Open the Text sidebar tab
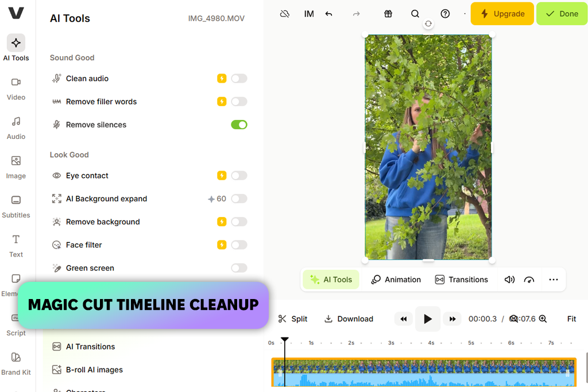The height and width of the screenshot is (392, 588). [x=16, y=247]
